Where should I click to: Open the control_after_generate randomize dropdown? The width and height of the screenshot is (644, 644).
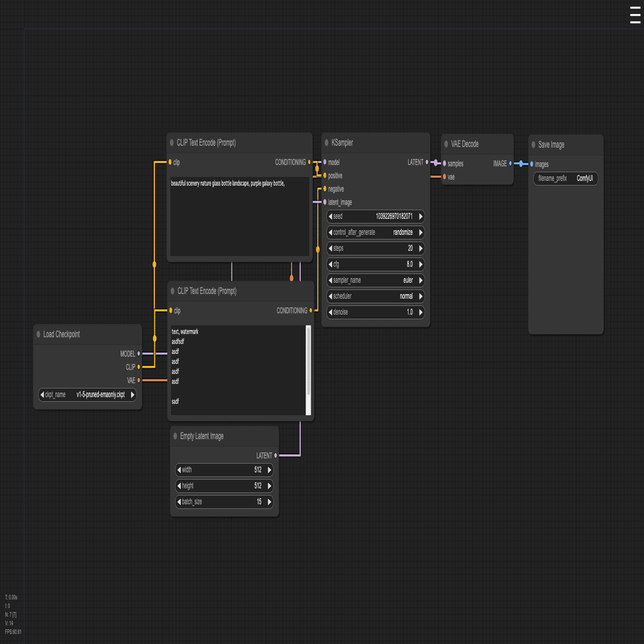point(375,232)
